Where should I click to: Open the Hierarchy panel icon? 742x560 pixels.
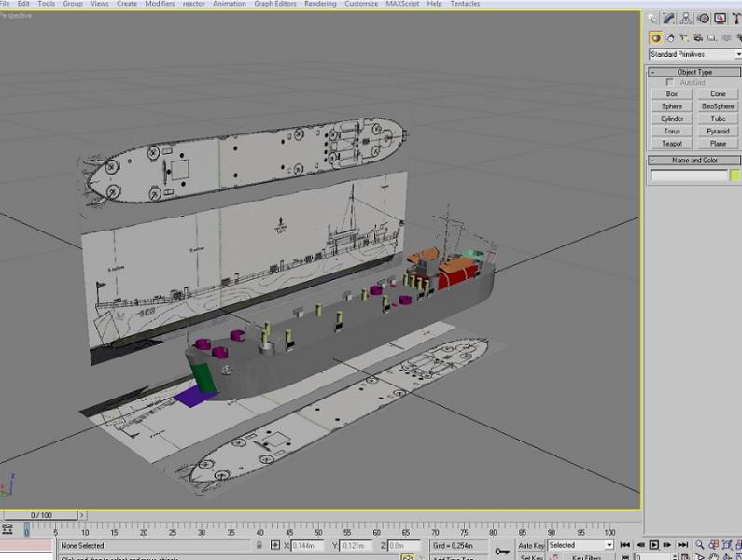685,19
